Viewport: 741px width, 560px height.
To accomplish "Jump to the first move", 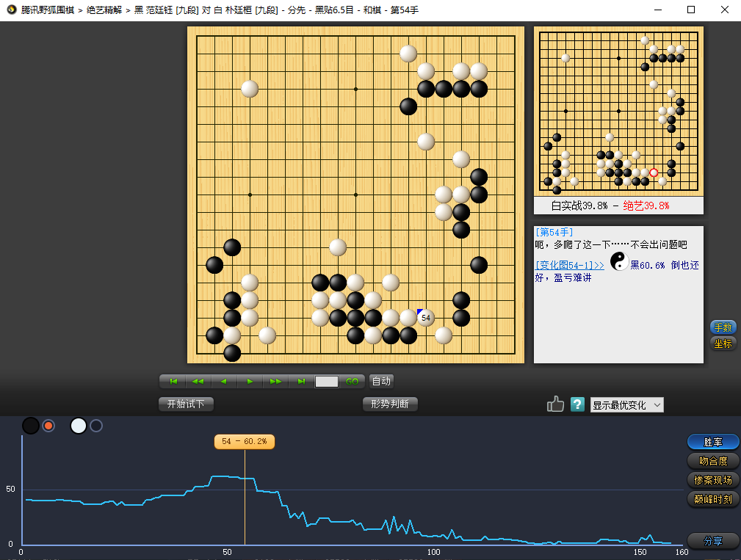I will 173,382.
